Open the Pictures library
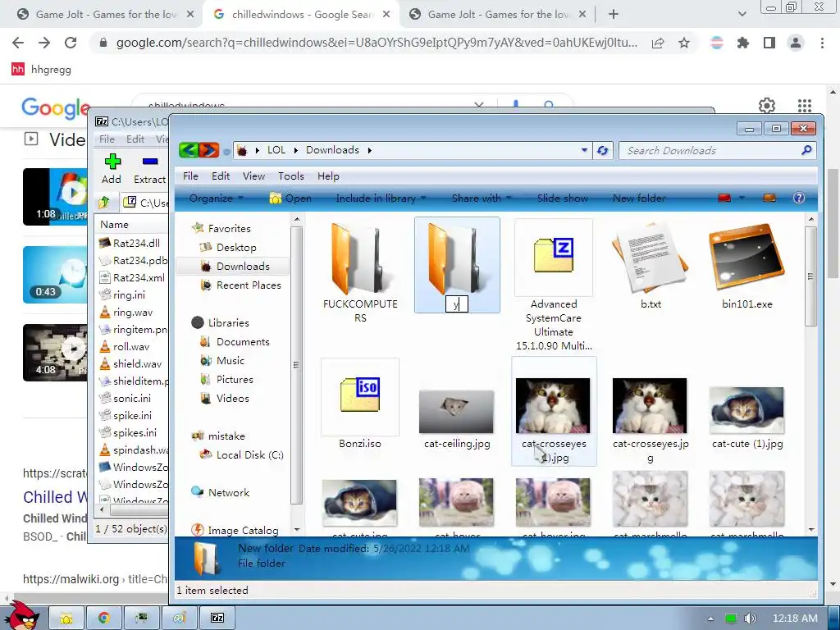Viewport: 840px width, 630px height. pos(234,379)
